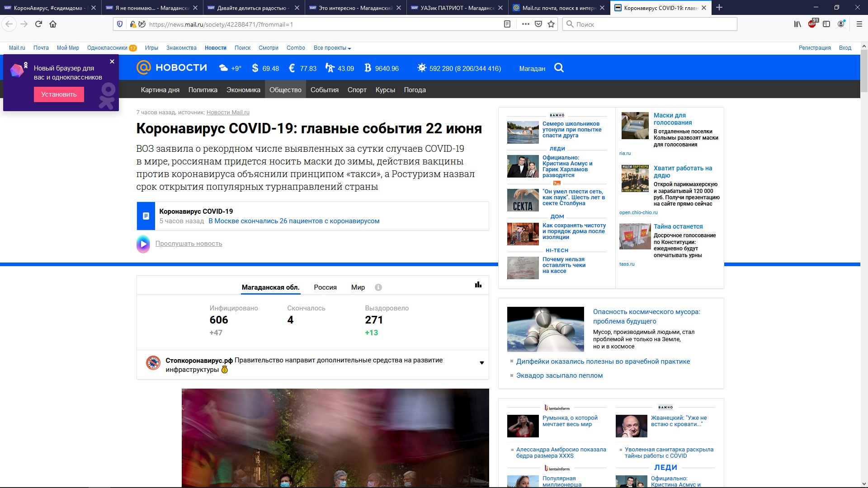The height and width of the screenshot is (488, 868).
Task: Open the space debris article thumbnail
Action: point(545,329)
